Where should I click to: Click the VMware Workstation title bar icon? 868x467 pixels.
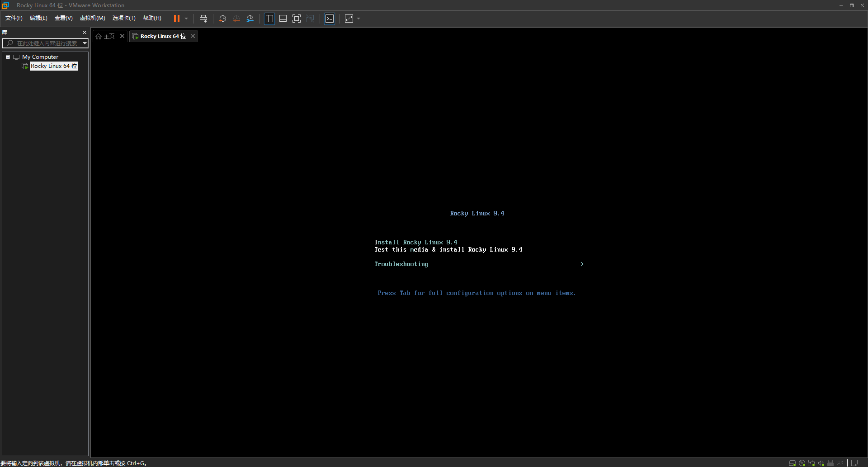click(5, 5)
